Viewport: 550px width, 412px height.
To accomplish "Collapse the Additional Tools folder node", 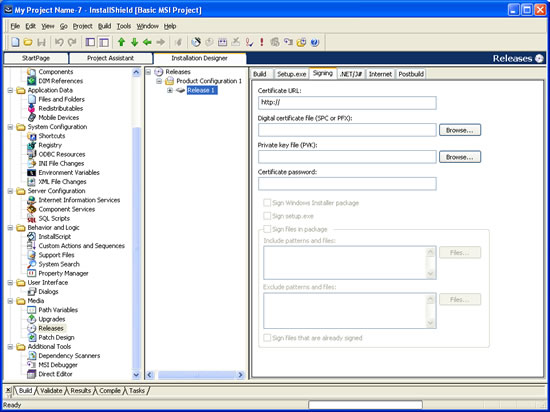I will pyautogui.click(x=10, y=347).
